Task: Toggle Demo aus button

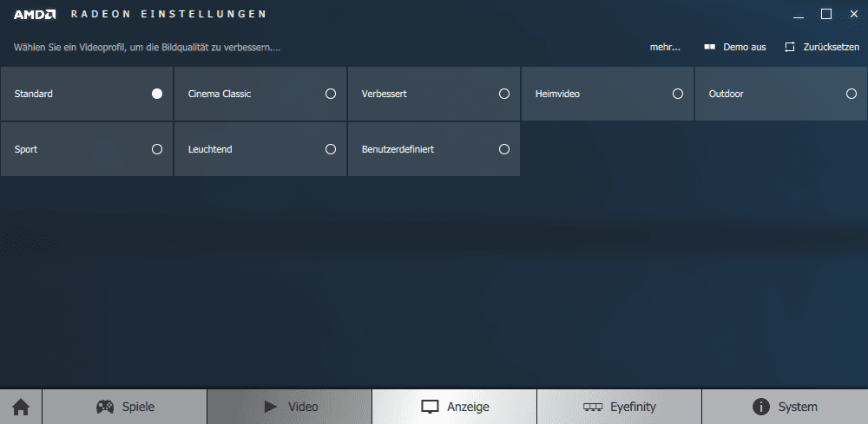Action: point(734,48)
